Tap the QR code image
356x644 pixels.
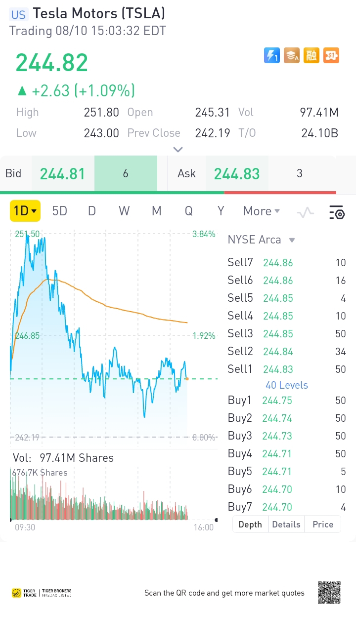pyautogui.click(x=329, y=593)
